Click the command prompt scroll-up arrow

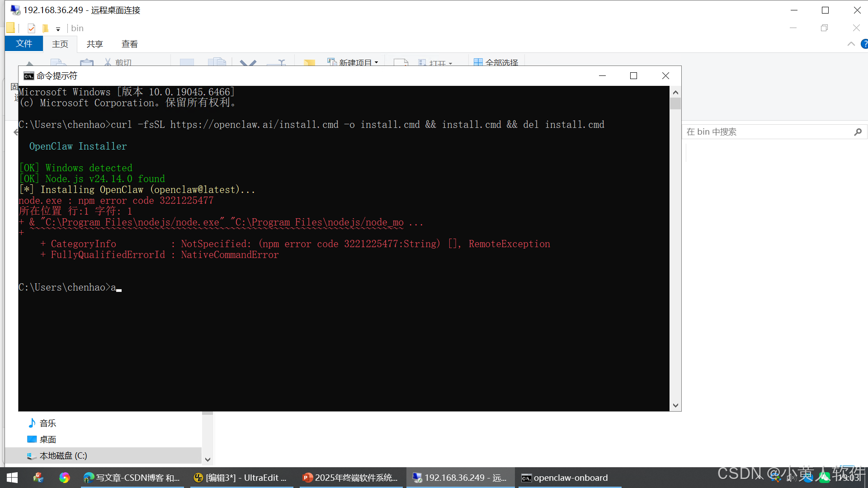(x=675, y=92)
